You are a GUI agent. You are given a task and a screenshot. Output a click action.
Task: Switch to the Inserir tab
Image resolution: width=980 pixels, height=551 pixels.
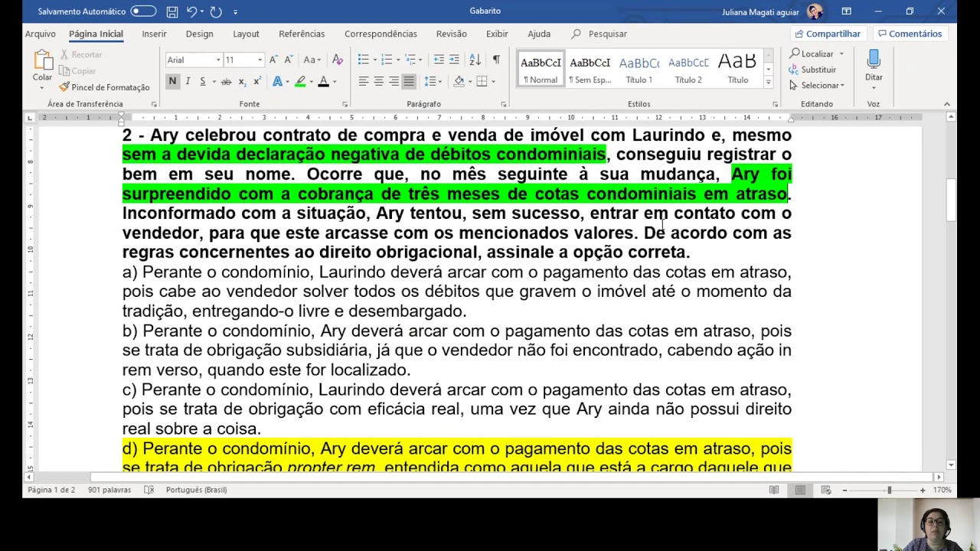pyautogui.click(x=154, y=34)
